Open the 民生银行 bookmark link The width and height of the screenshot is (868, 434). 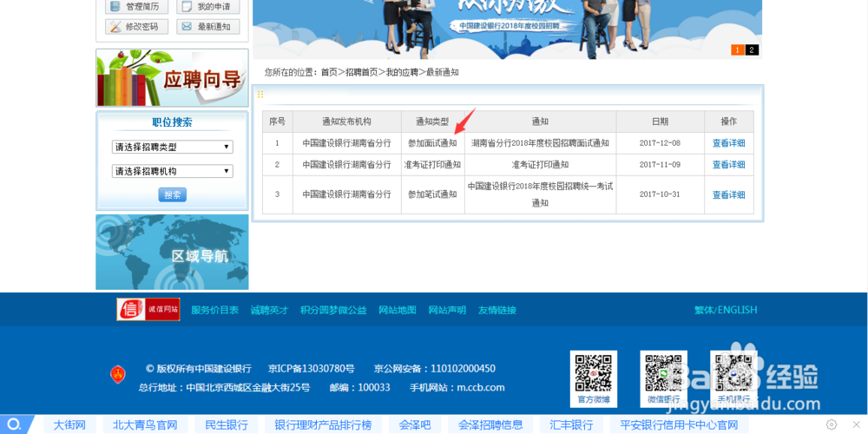click(x=227, y=425)
